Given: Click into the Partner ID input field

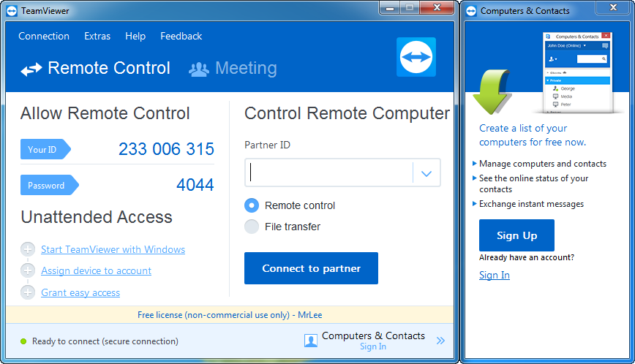Looking at the screenshot, I should coord(329,172).
